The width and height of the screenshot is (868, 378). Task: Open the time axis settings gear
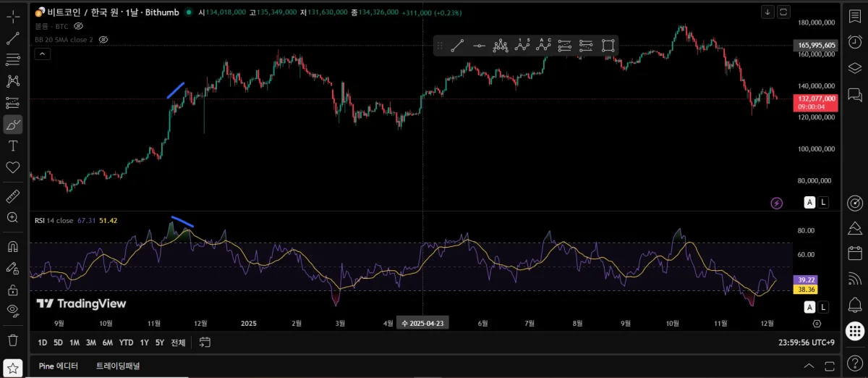point(817,324)
